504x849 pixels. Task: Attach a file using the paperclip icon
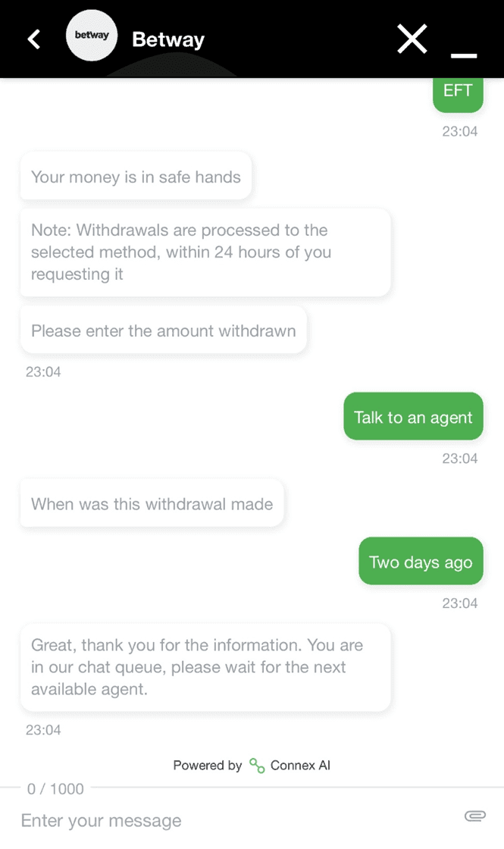pos(474,816)
